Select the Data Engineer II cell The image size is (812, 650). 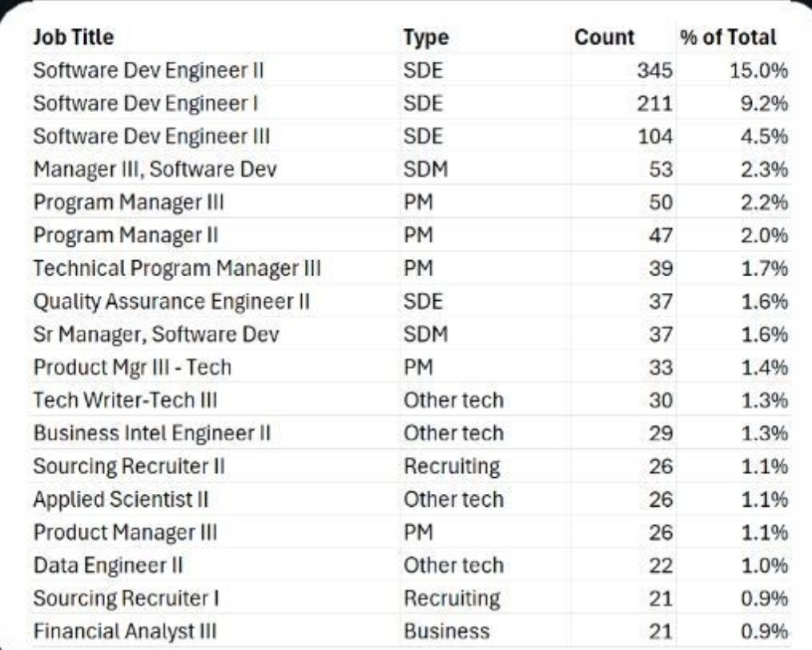coord(107,565)
